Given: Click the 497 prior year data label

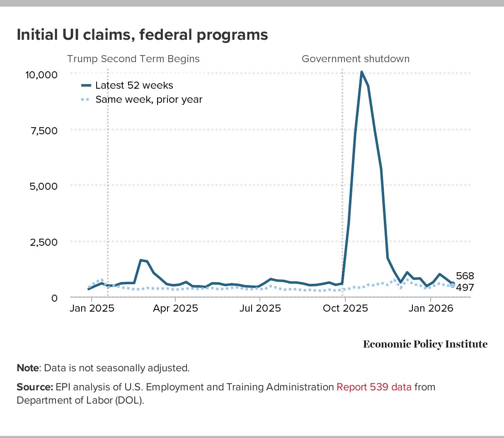Looking at the screenshot, I should click(x=465, y=288).
